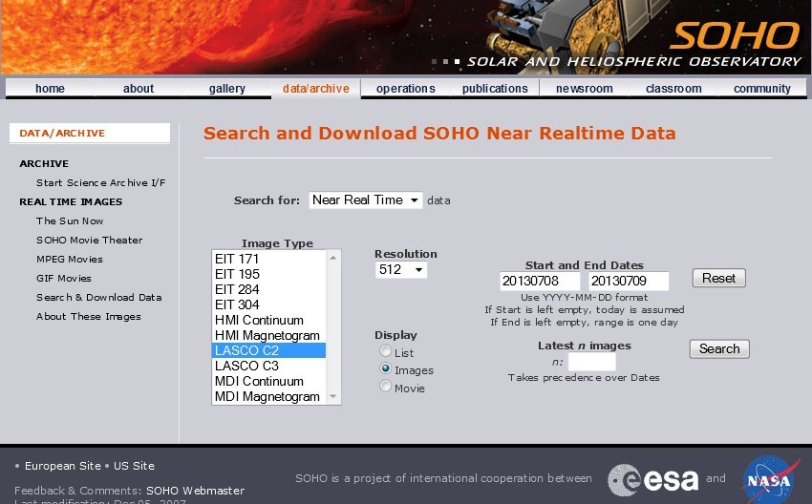812x504 pixels.
Task: Open the community tab
Action: pos(761,89)
